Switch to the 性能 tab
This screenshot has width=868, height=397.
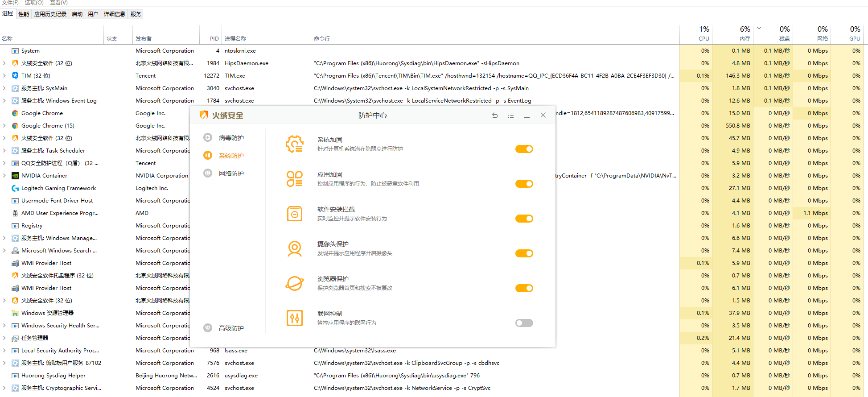click(24, 14)
